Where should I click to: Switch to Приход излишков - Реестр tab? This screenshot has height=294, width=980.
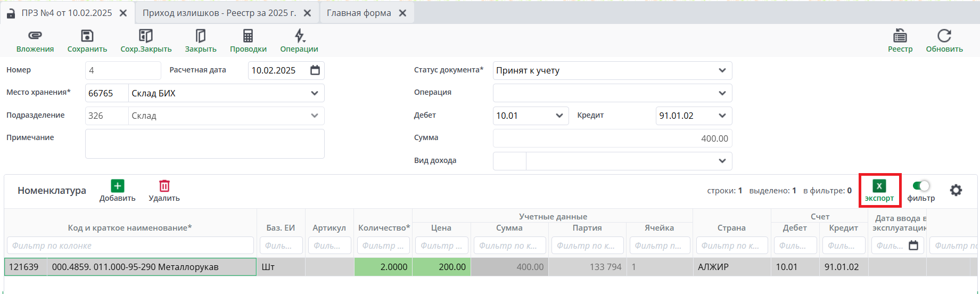[x=219, y=13]
